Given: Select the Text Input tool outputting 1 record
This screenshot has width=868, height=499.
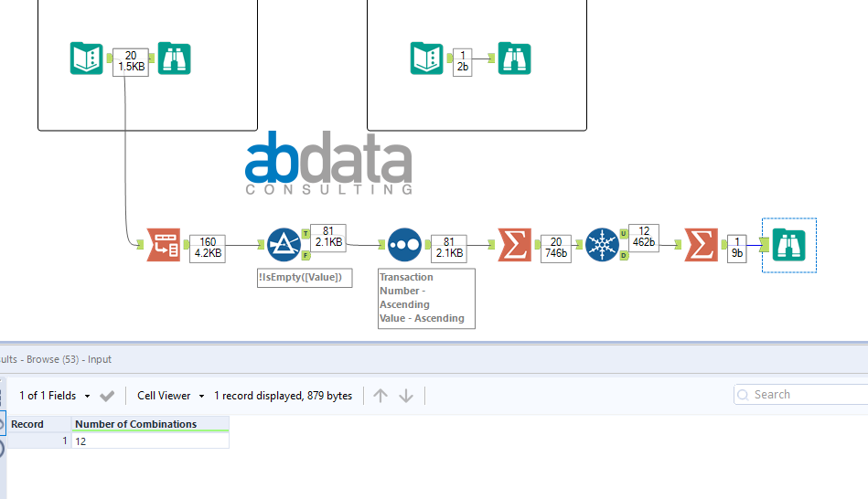Looking at the screenshot, I should tap(426, 58).
